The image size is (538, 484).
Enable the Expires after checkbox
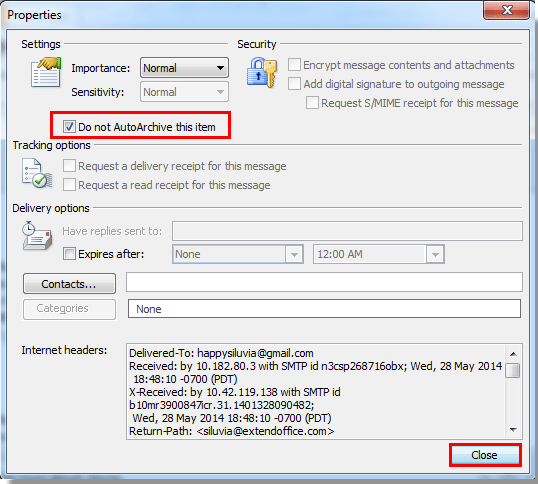tap(69, 254)
